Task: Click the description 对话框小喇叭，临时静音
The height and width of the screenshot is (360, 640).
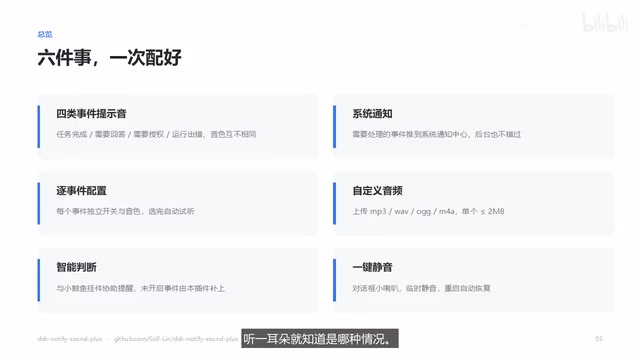Action: click(x=421, y=288)
